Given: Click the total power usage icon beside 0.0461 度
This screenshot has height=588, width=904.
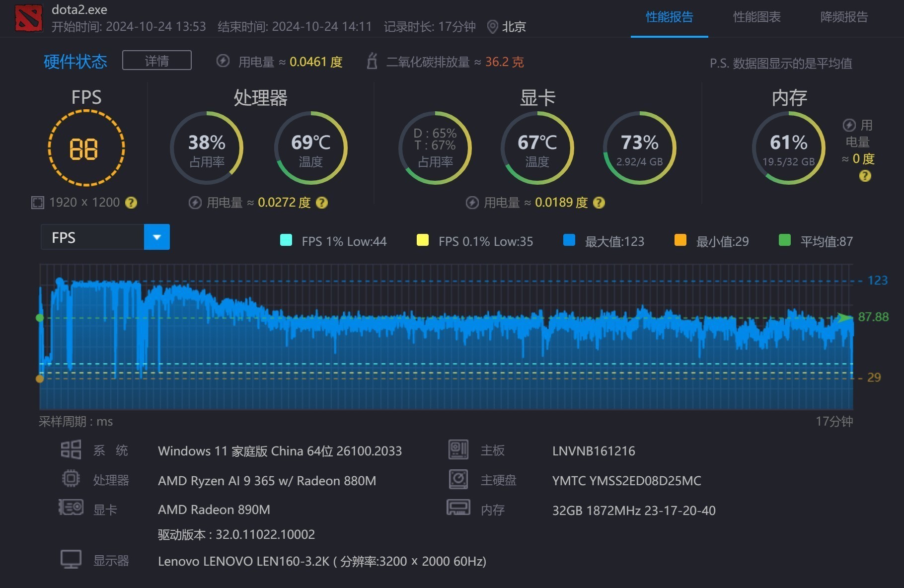Looking at the screenshot, I should coord(223,61).
